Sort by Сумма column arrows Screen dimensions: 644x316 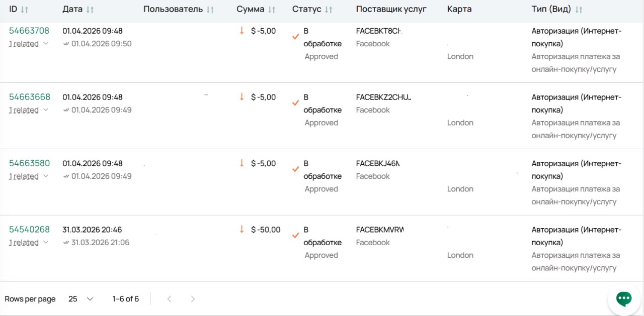[x=272, y=10]
